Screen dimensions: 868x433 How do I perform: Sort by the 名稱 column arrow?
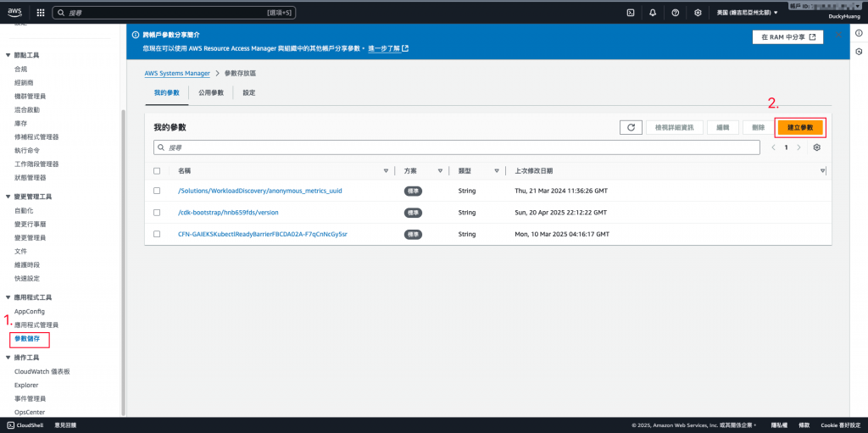pos(386,171)
